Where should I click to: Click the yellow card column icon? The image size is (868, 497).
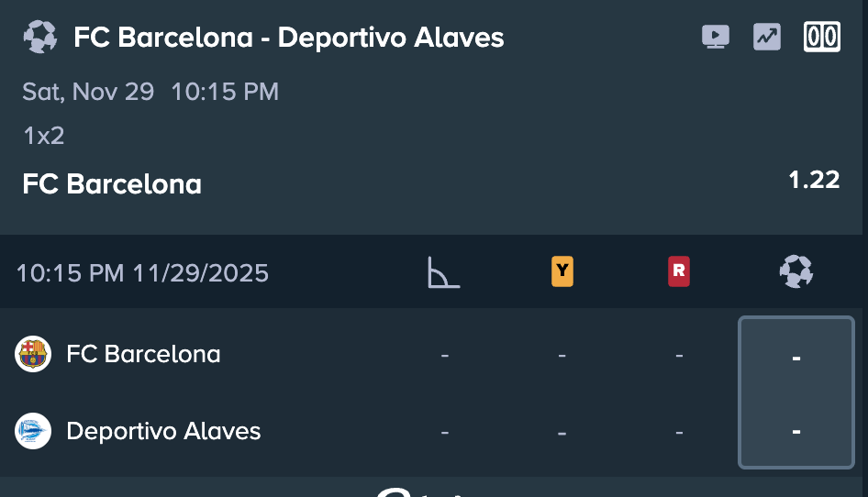coord(562,271)
